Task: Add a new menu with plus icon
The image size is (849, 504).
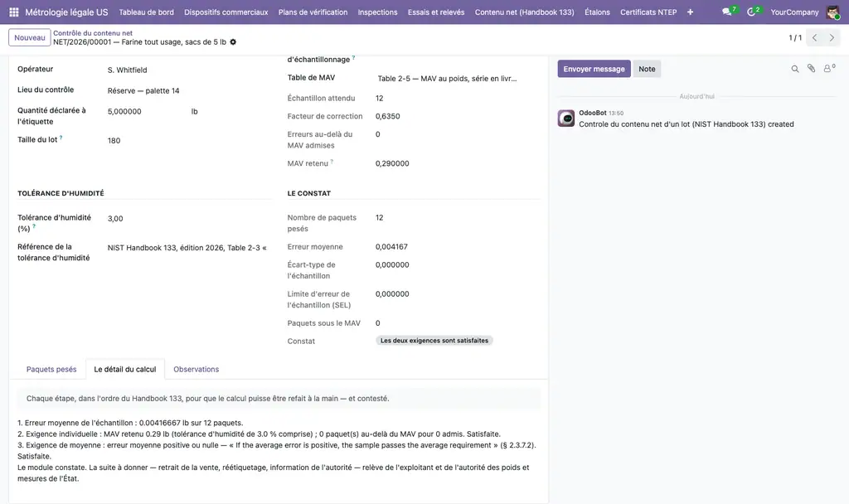Action: 690,12
